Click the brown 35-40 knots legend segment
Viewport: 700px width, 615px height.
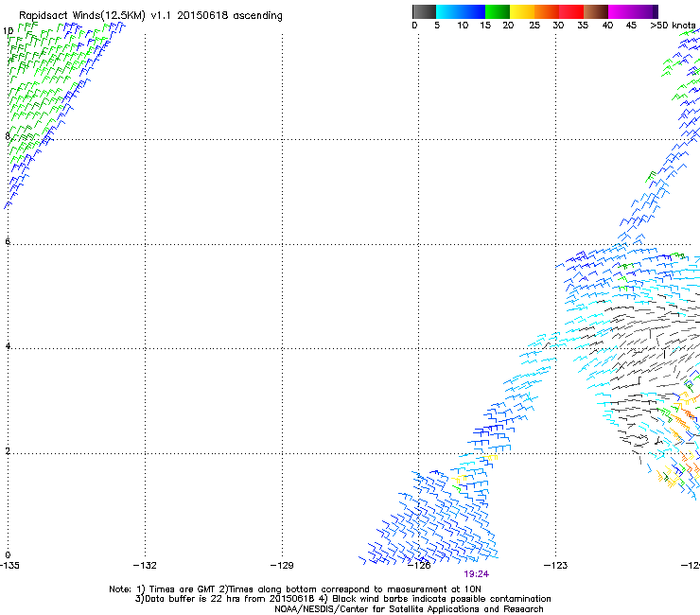596,11
